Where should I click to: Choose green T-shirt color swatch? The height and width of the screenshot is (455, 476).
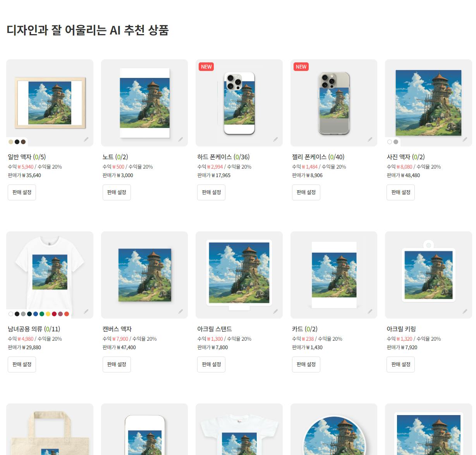click(42, 314)
